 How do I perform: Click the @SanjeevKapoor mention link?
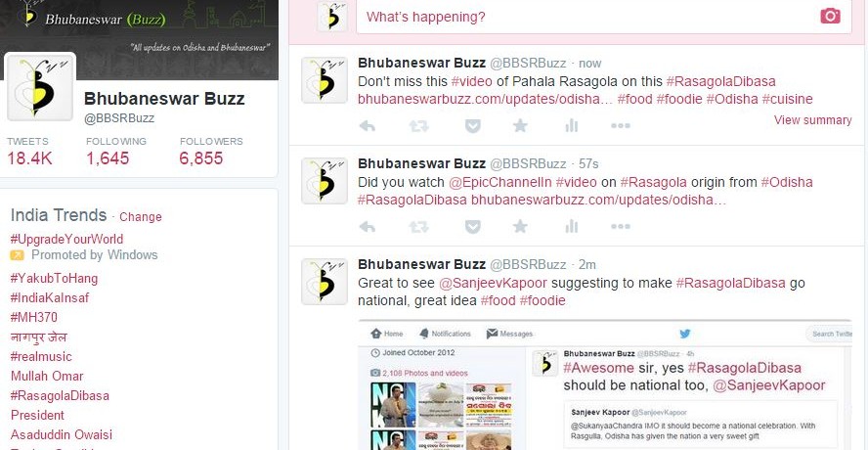tap(493, 283)
